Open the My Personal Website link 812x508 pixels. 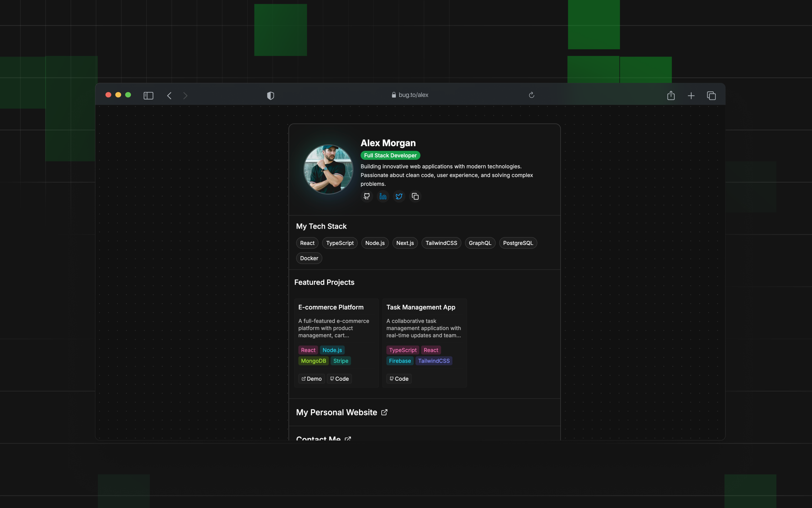click(x=341, y=412)
